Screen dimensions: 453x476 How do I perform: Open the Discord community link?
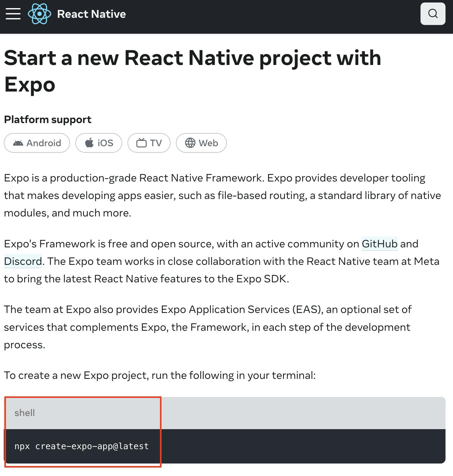[x=23, y=261]
